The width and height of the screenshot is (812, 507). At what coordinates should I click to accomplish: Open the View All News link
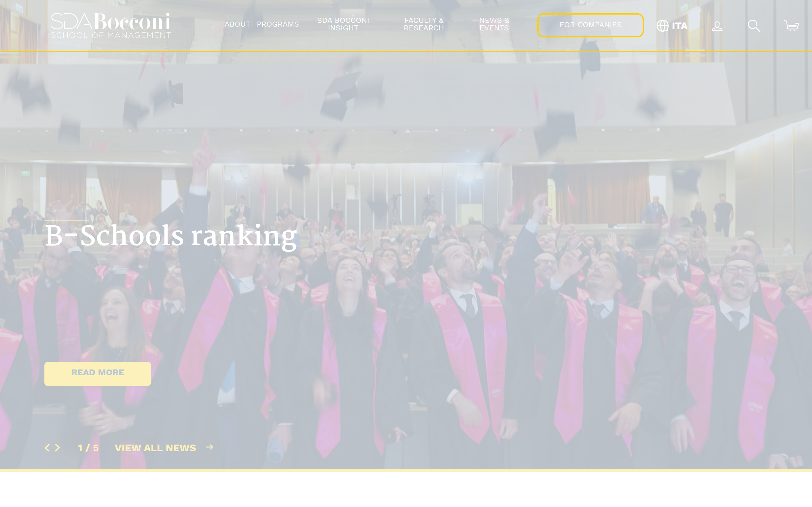point(155,448)
